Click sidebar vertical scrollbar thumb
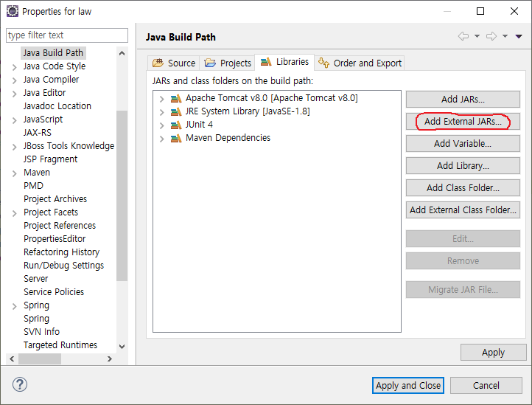Screen dimensions: 532x405 point(122,195)
